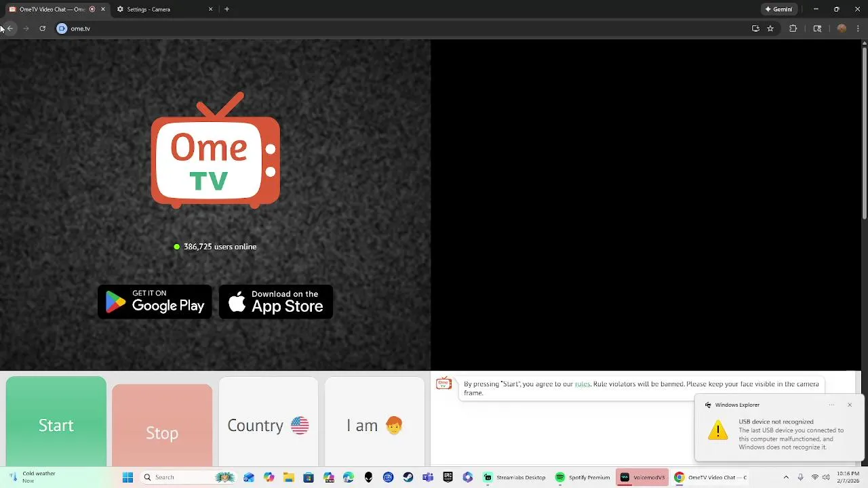Click the 'USB device not recognized' notification text
Image resolution: width=868 pixels, height=488 pixels.
pyautogui.click(x=776, y=422)
